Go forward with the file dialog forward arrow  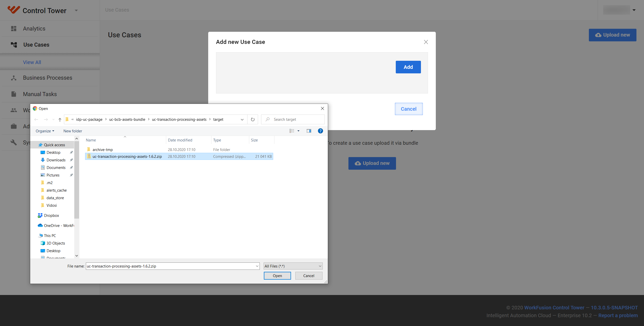coord(46,120)
